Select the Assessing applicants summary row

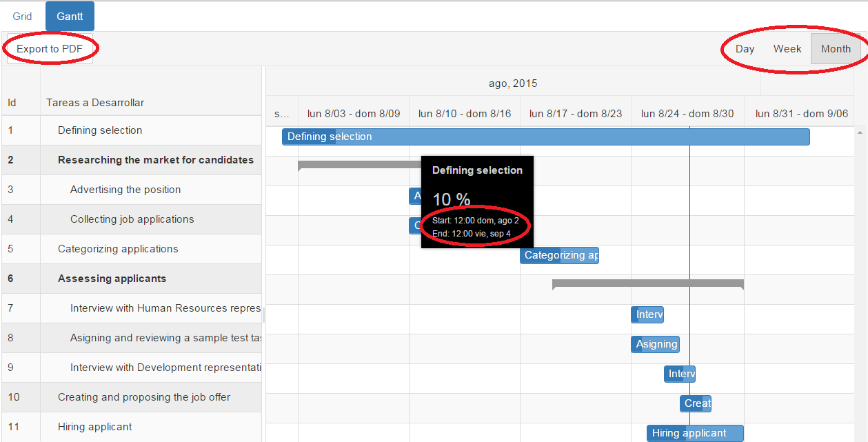(x=132, y=279)
